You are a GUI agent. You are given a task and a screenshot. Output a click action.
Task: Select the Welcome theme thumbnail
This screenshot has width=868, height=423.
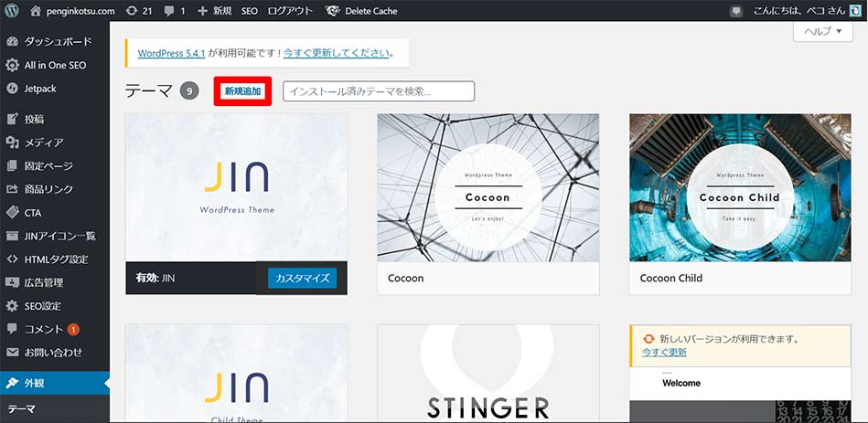click(740, 395)
